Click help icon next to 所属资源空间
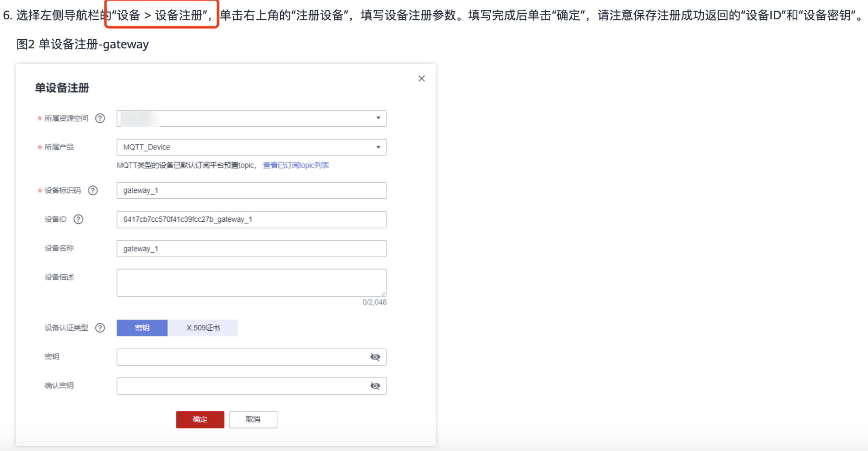Screen dimensions: 868x451 (x=100, y=118)
